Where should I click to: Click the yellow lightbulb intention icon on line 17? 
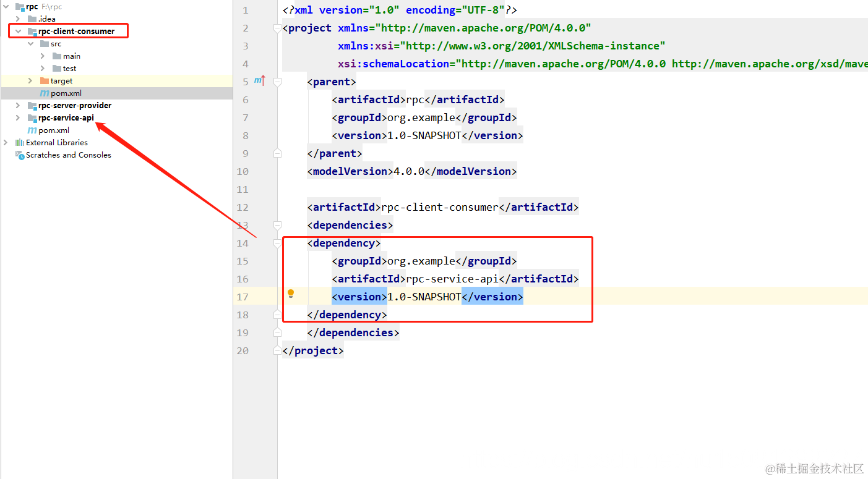click(291, 294)
